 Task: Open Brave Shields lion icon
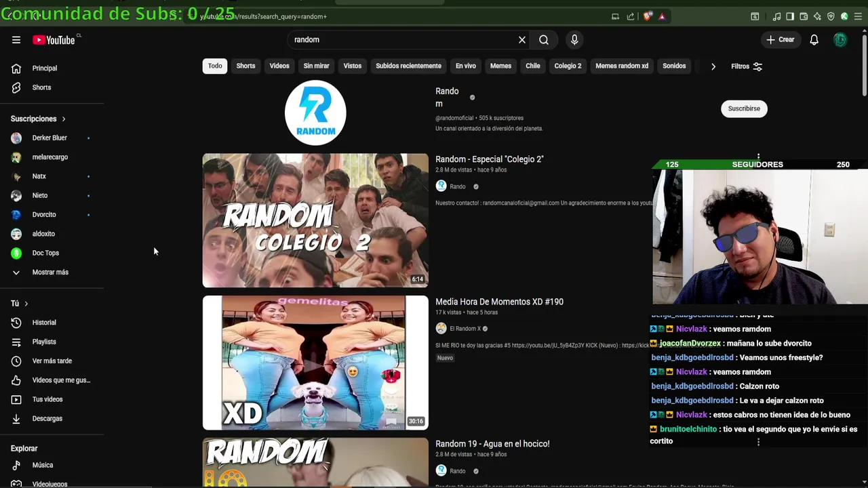tap(648, 16)
